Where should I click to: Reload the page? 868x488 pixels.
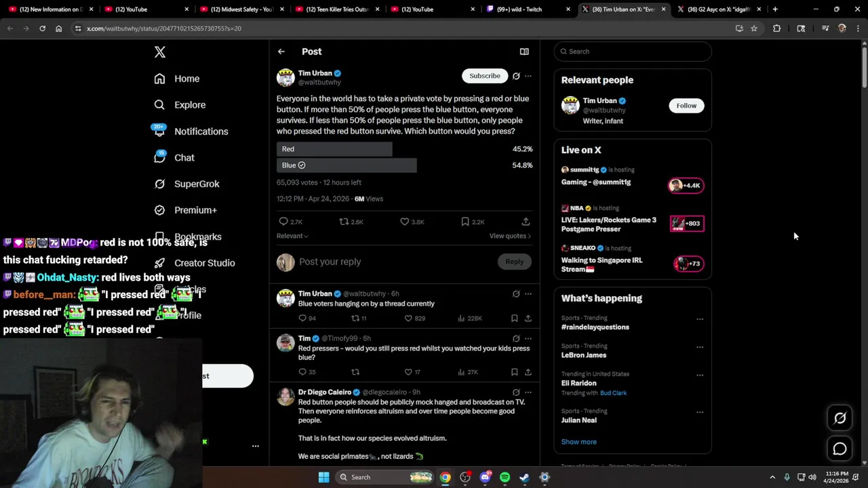(x=42, y=28)
